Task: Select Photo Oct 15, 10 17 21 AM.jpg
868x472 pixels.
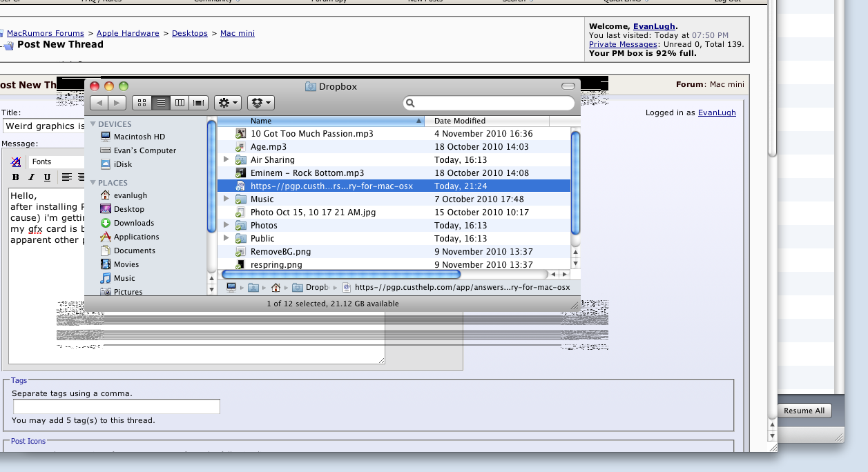Action: [x=394, y=213]
